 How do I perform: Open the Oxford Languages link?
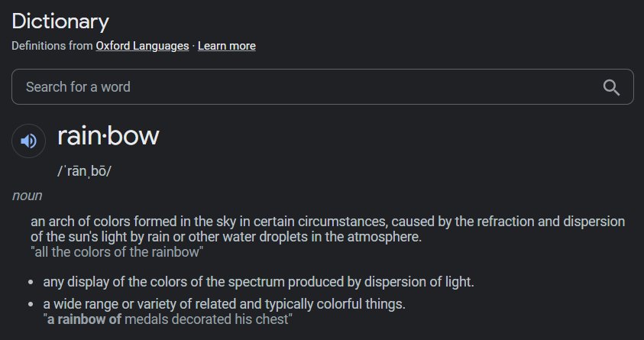click(142, 46)
